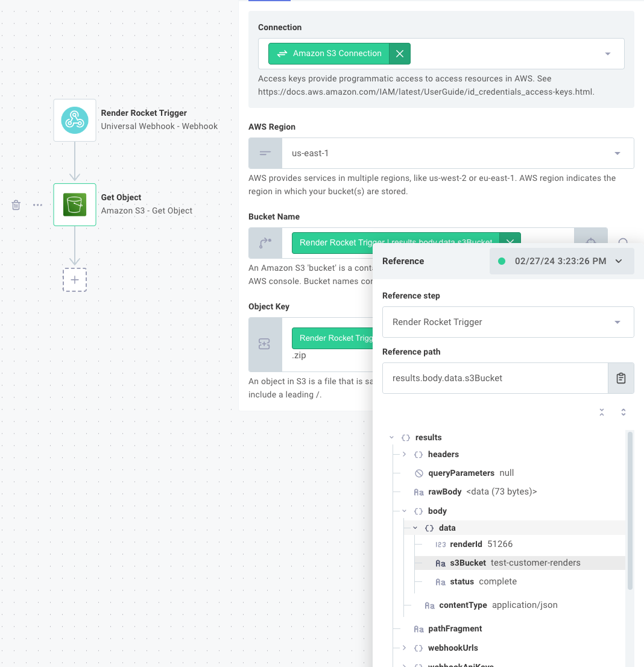This screenshot has width=644, height=667.
Task: Delete the Get Object step via trash icon
Action: [16, 204]
